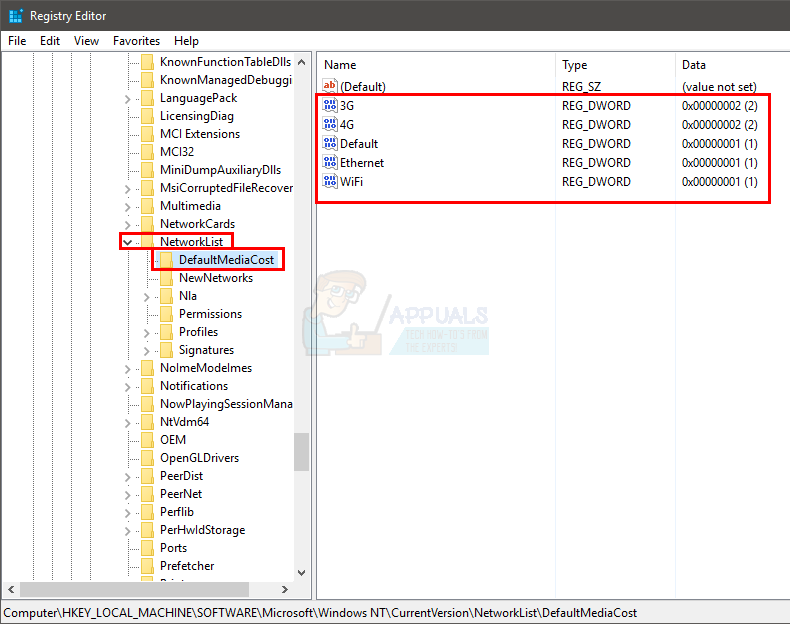Expand the NetworkCards key
The width and height of the screenshot is (790, 624).
(x=127, y=225)
